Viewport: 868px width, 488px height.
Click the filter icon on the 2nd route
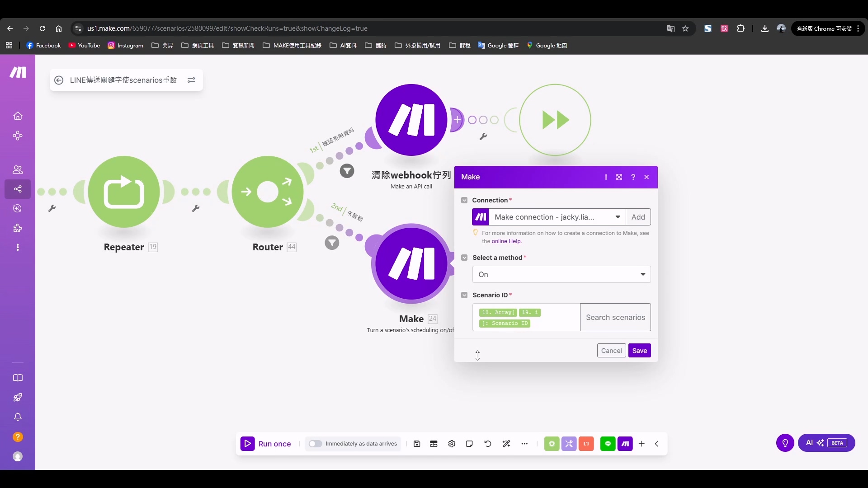tap(332, 243)
